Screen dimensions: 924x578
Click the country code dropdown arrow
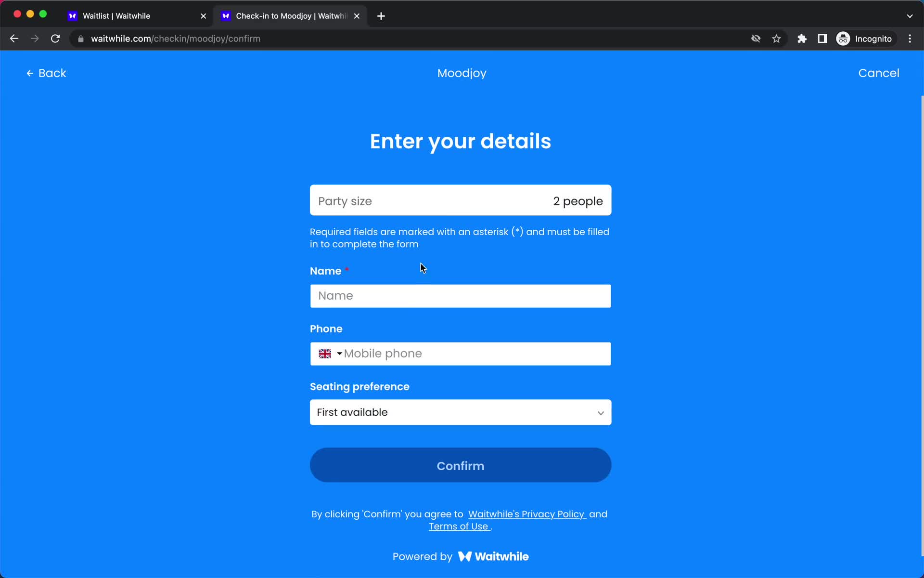pyautogui.click(x=339, y=354)
